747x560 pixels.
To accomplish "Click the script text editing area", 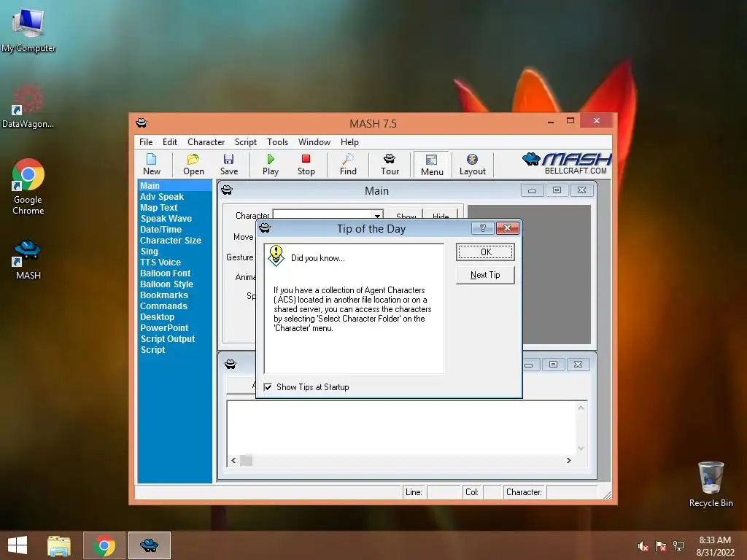I will [402, 427].
